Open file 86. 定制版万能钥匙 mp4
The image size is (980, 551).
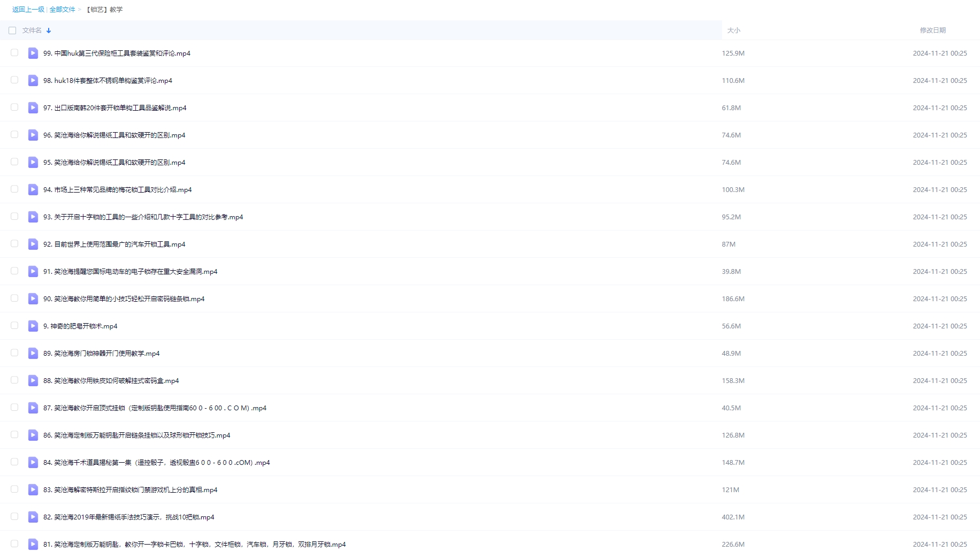click(x=136, y=435)
